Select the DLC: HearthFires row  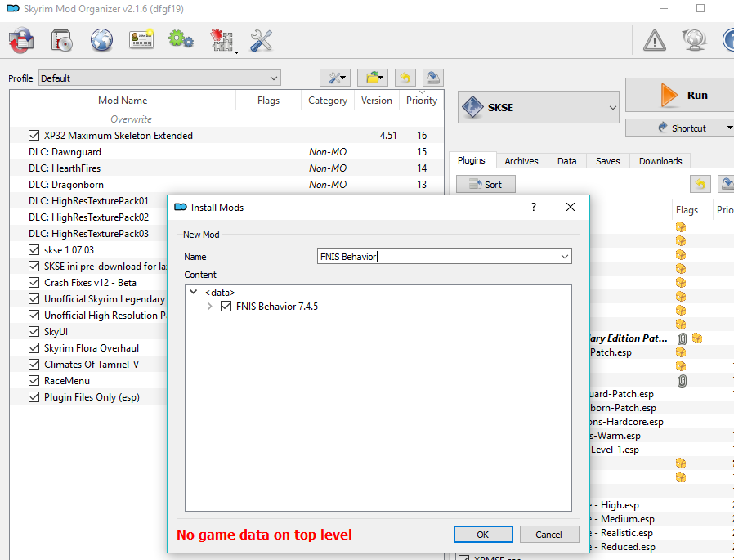point(226,168)
